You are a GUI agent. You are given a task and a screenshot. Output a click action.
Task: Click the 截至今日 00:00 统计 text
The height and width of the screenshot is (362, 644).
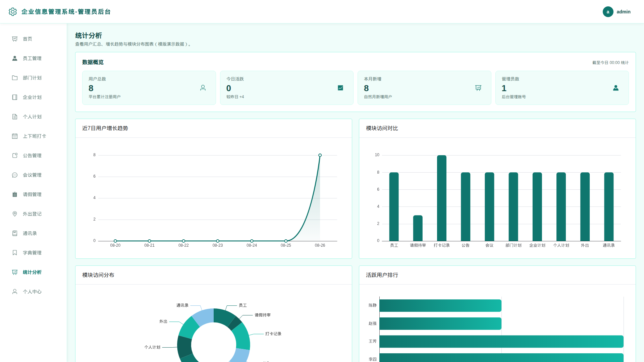(x=610, y=63)
